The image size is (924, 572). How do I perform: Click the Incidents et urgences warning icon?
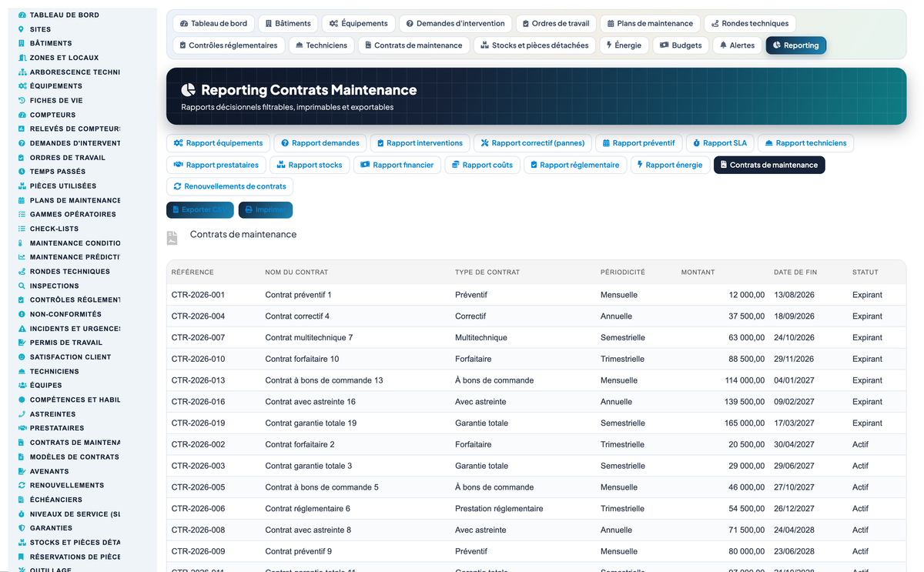tap(22, 328)
